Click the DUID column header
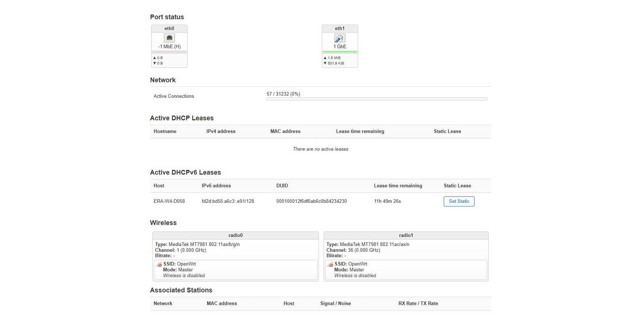644x317 pixels. click(x=282, y=186)
